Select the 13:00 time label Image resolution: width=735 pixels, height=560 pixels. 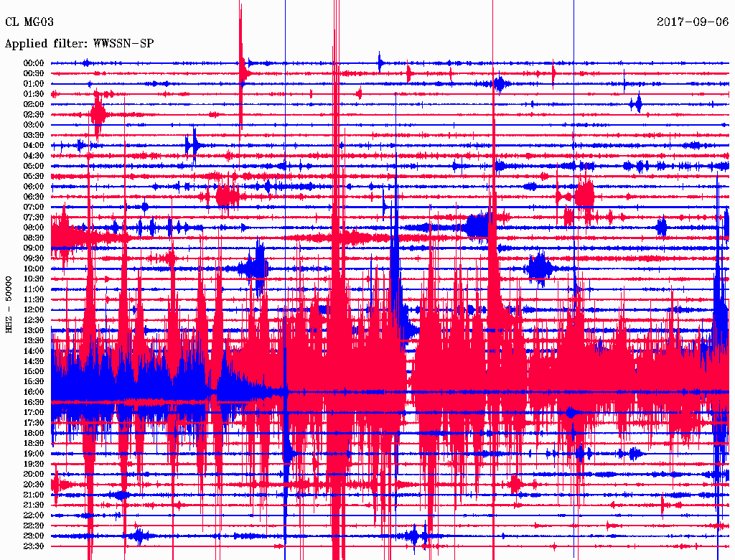[x=34, y=330]
